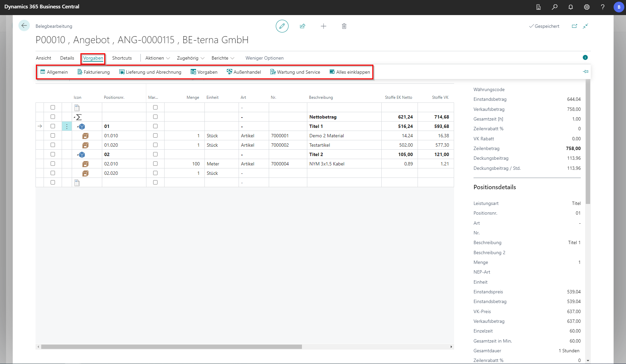Pin the action bar with pin icon
The width and height of the screenshot is (626, 364).
pos(585,72)
